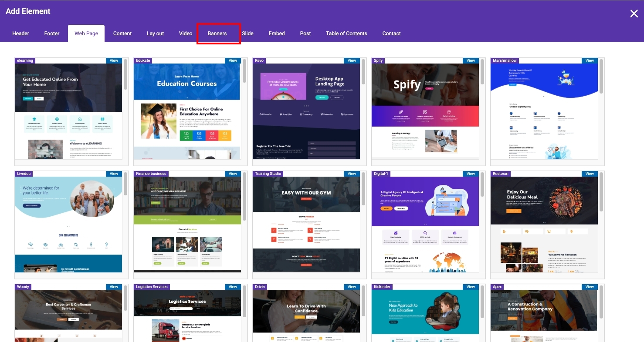Close the Add Element dialog
Image resolution: width=644 pixels, height=342 pixels.
tap(634, 13)
